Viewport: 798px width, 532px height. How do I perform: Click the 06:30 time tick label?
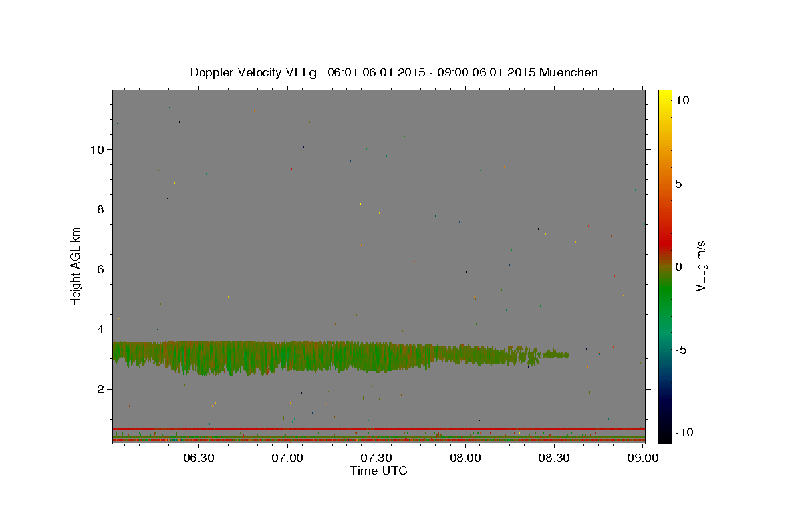tap(198, 458)
